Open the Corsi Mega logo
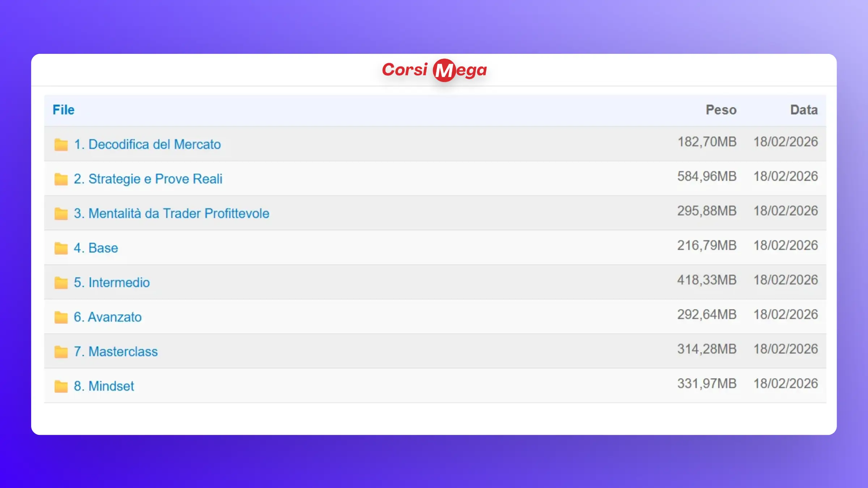 click(434, 70)
